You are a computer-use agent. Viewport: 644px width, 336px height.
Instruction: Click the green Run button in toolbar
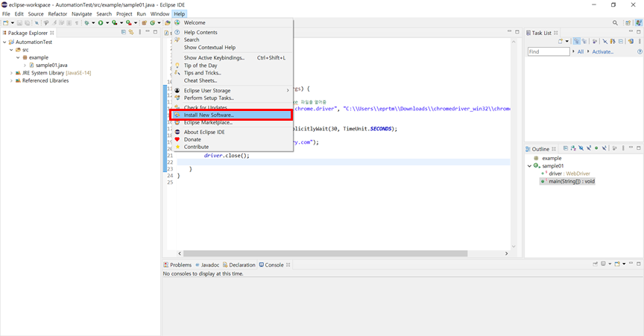click(x=101, y=23)
